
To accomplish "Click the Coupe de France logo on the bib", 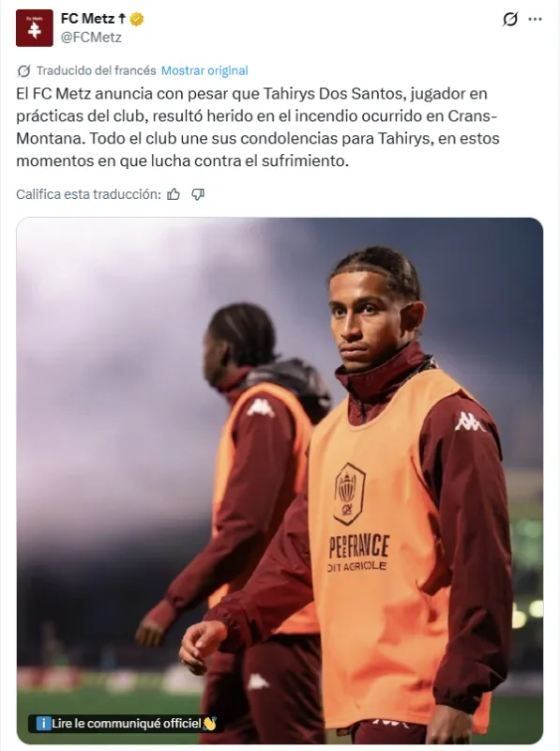I will (x=349, y=494).
